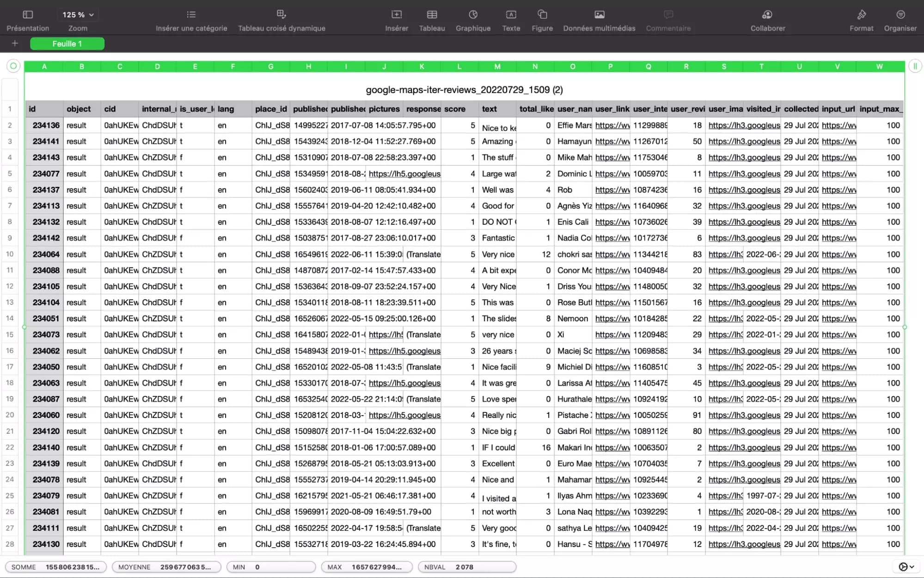Add a new sheet with plus button
The height and width of the screenshot is (578, 924).
(x=15, y=43)
